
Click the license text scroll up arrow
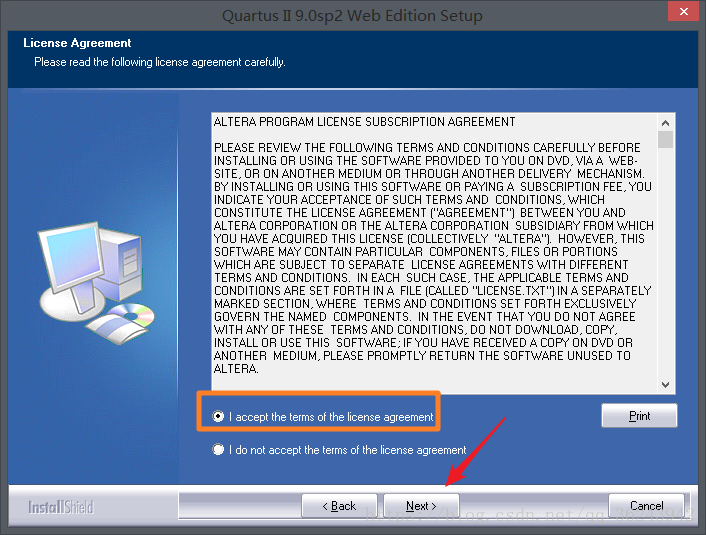click(x=665, y=122)
